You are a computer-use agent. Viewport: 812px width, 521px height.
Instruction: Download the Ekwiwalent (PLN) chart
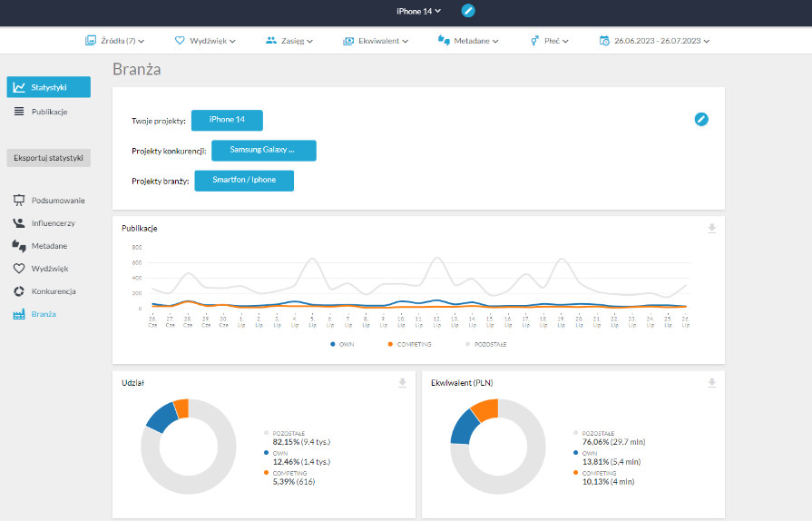coord(712,383)
